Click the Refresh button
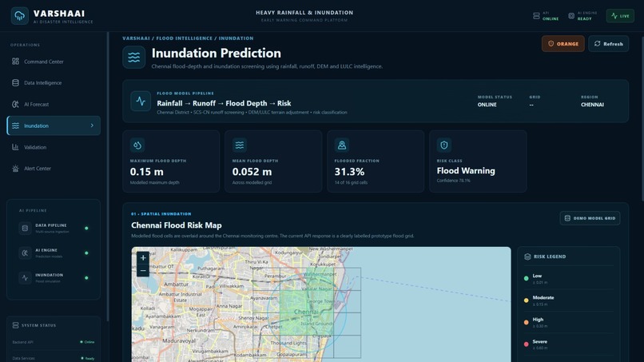 [608, 44]
